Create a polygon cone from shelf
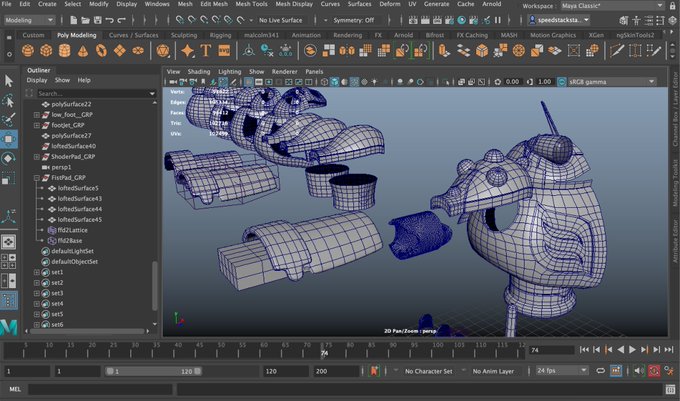This screenshot has width=680, height=401. 82,51
